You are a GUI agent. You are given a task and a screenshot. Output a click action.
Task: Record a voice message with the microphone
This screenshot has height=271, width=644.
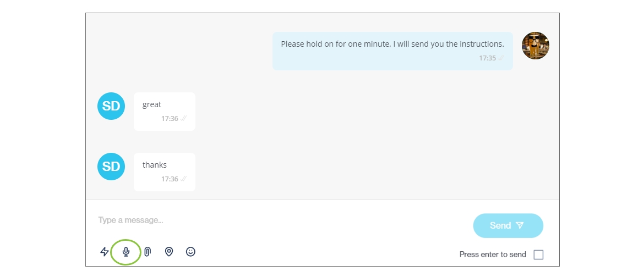126,252
